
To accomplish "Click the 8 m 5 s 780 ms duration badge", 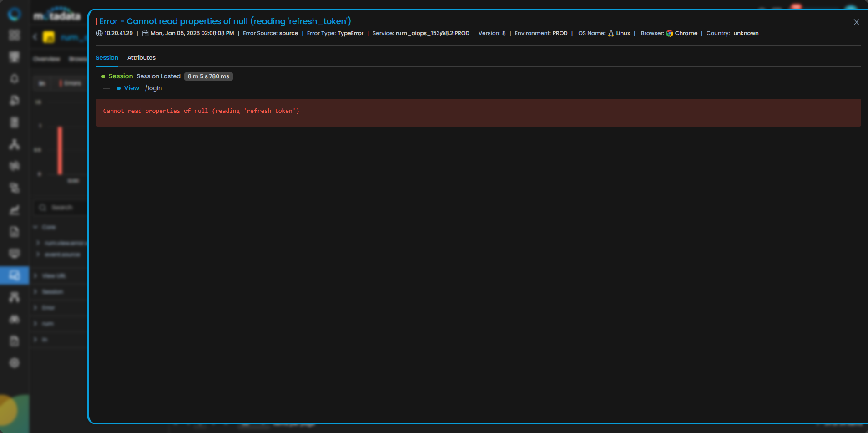I will (208, 76).
